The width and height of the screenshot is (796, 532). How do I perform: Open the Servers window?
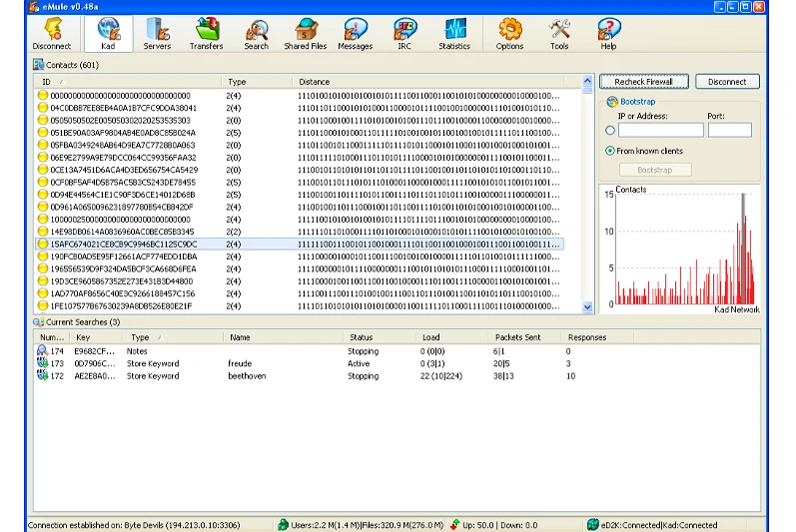point(157,33)
